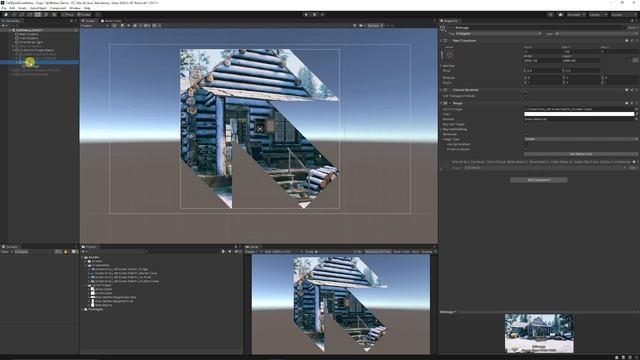
Task: Select the Rect tool in the toolbar
Action: (x=38, y=15)
